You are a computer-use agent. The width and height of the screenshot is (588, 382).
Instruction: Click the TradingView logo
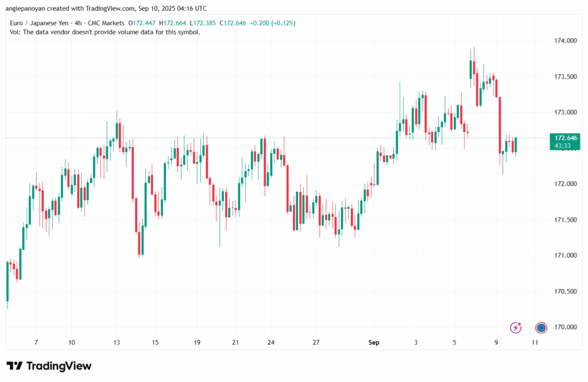click(x=49, y=366)
